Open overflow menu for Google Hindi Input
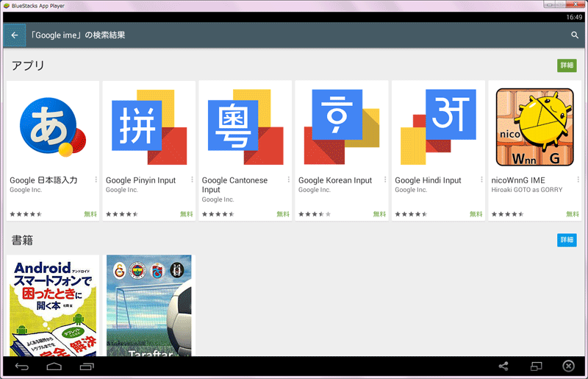Viewport: 588px width, 379px height. point(481,180)
